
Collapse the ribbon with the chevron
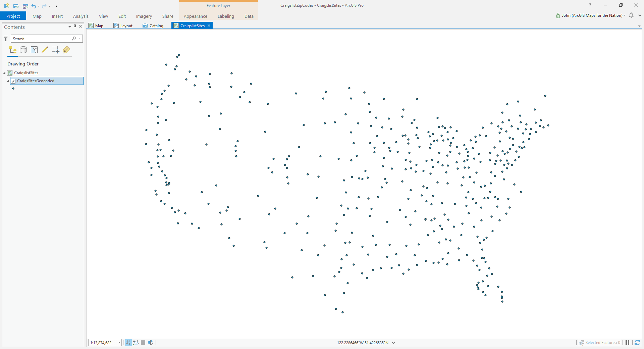coord(640,15)
